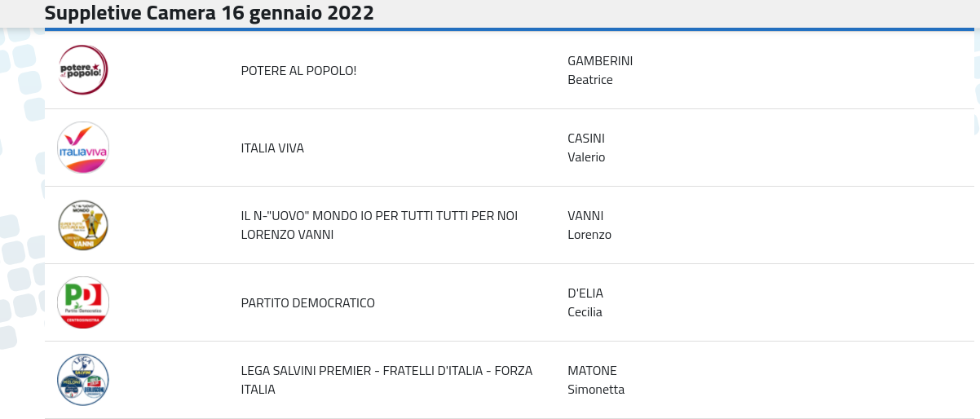Image resolution: width=980 pixels, height=419 pixels.
Task: Select the ITALIA VIVA party name
Action: pyautogui.click(x=272, y=148)
